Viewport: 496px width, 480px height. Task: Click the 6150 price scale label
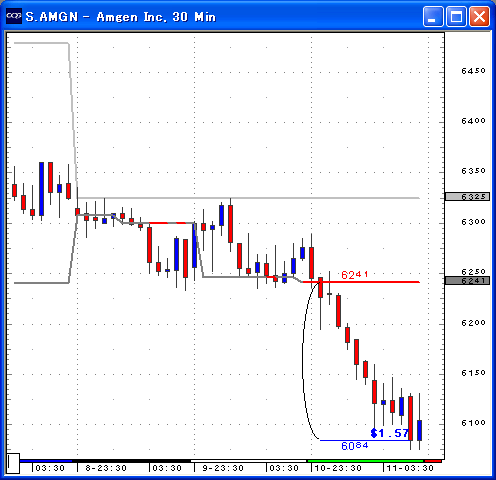tap(473, 373)
